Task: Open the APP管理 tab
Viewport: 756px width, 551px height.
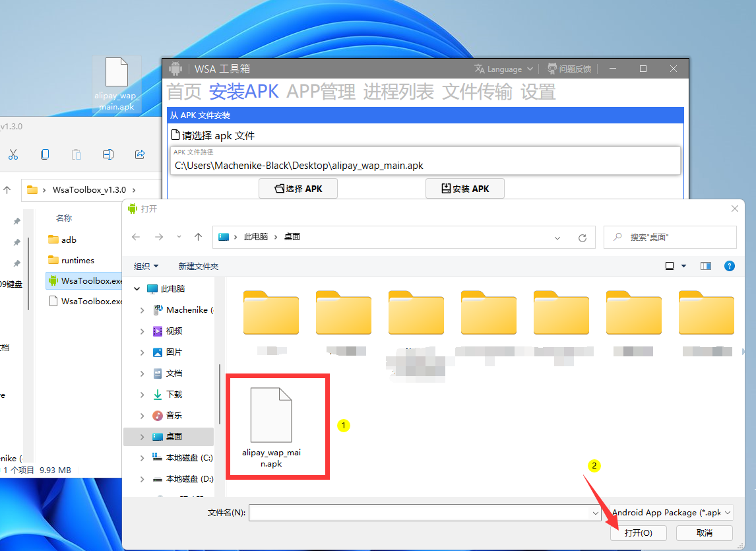Action: (321, 92)
